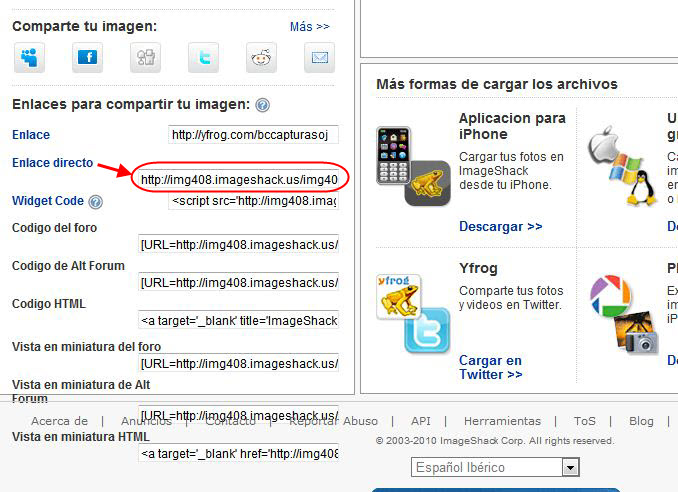Screen dimensions: 678x492
Task: Go to the Blog footer link
Action: coord(641,421)
